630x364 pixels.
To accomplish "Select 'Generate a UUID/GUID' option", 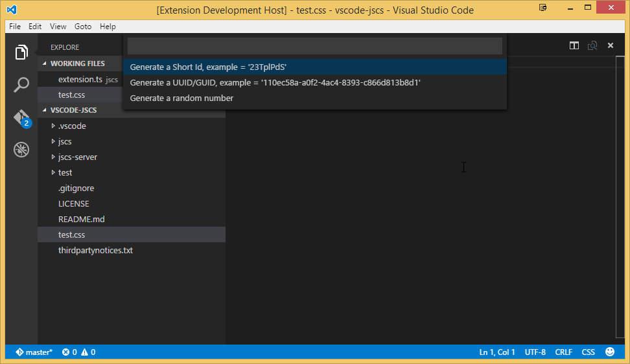I will (315, 83).
